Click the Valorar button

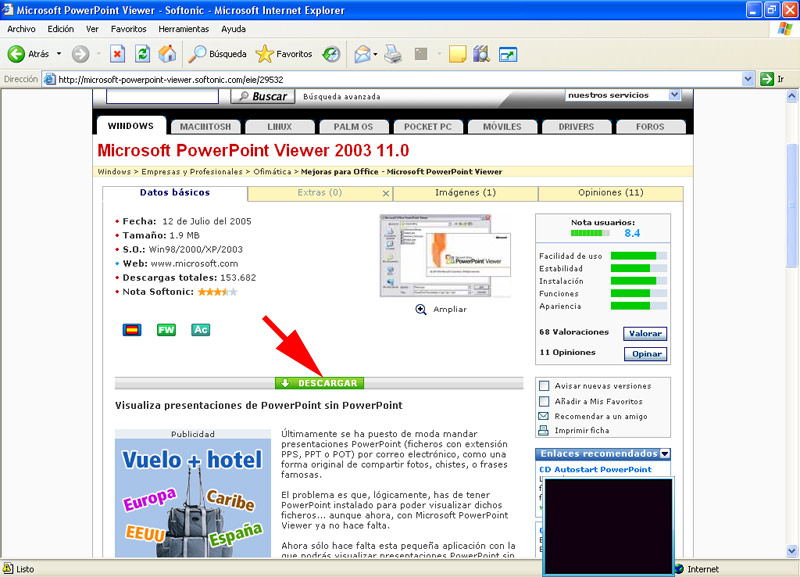(645, 333)
